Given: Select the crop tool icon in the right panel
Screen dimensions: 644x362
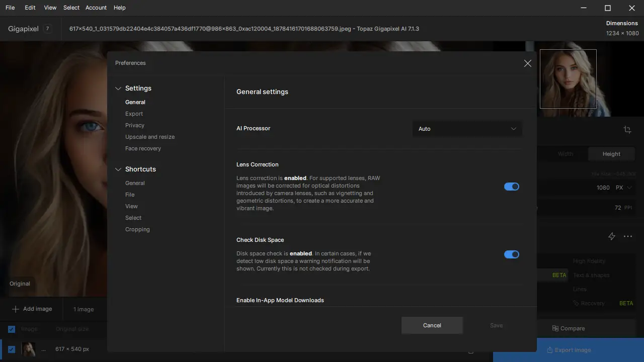Looking at the screenshot, I should (x=627, y=129).
